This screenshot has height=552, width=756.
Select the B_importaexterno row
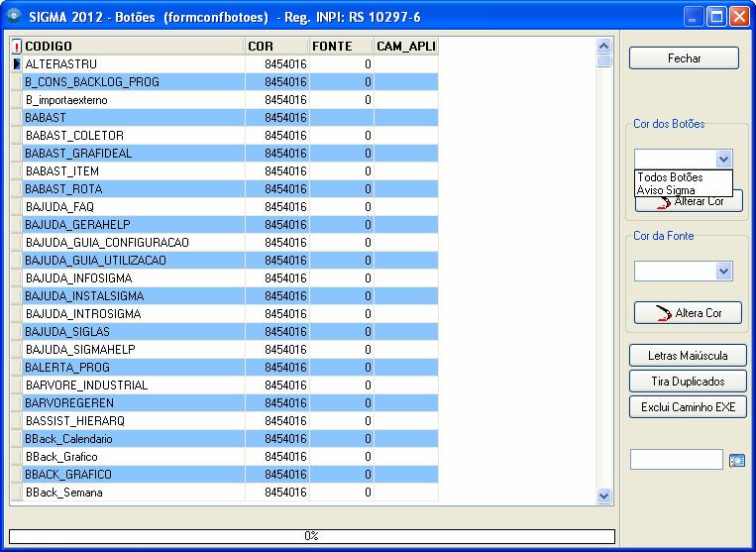[x=230, y=100]
